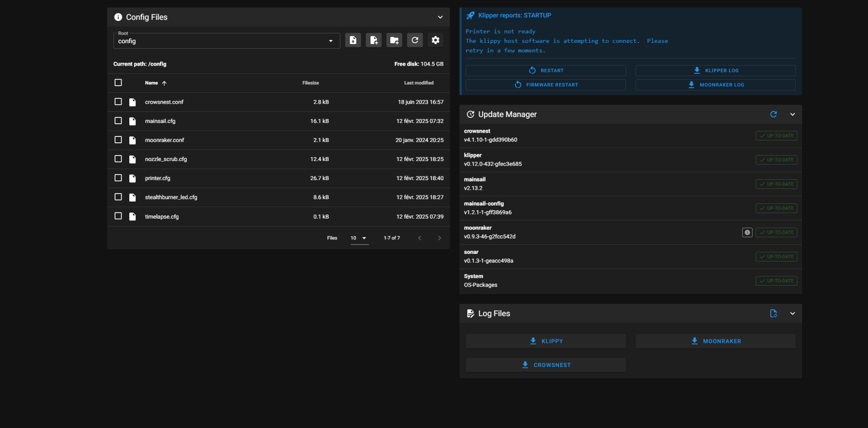The image size is (868, 428).
Task: Open the printer.cfg file name
Action: (158, 178)
